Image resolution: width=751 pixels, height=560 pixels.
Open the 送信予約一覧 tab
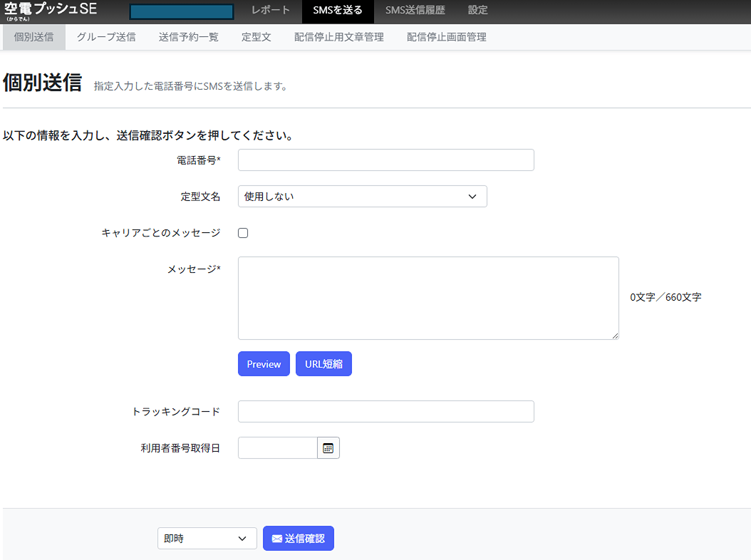[188, 37]
